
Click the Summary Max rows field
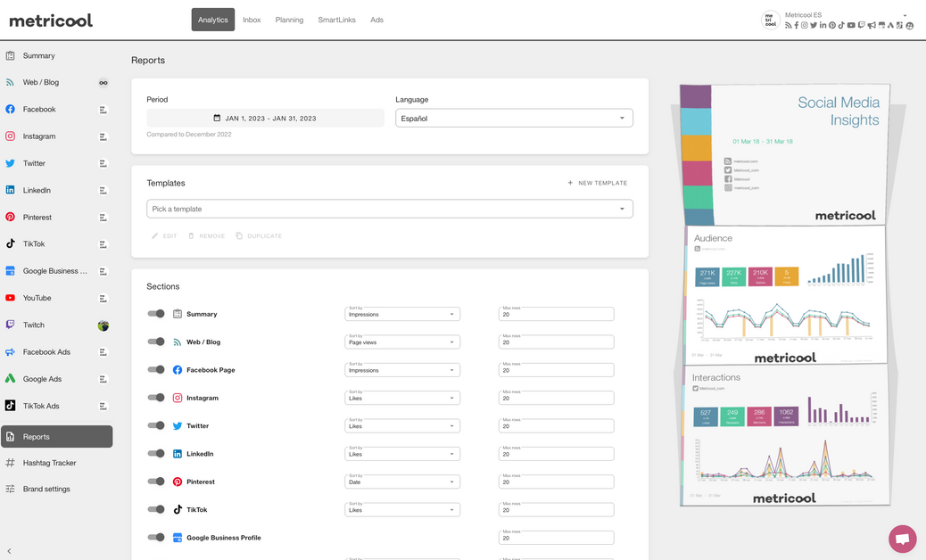tap(557, 314)
